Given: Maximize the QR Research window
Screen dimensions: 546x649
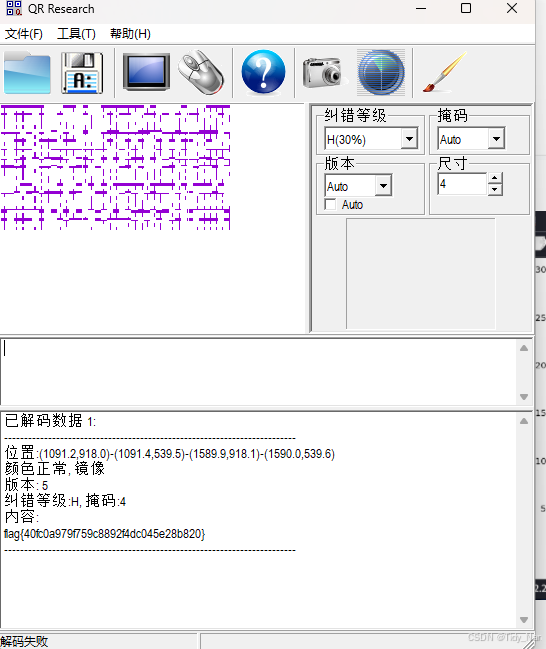Looking at the screenshot, I should [x=466, y=8].
